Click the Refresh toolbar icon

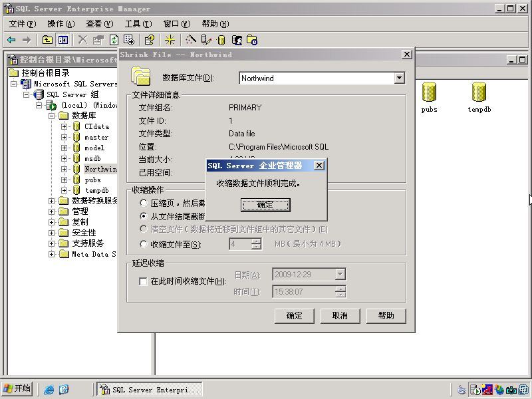[114, 40]
